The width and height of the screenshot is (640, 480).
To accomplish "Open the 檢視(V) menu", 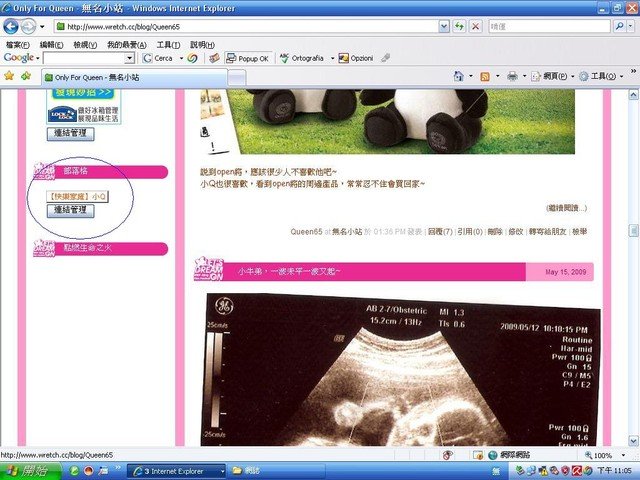I will click(x=85, y=45).
